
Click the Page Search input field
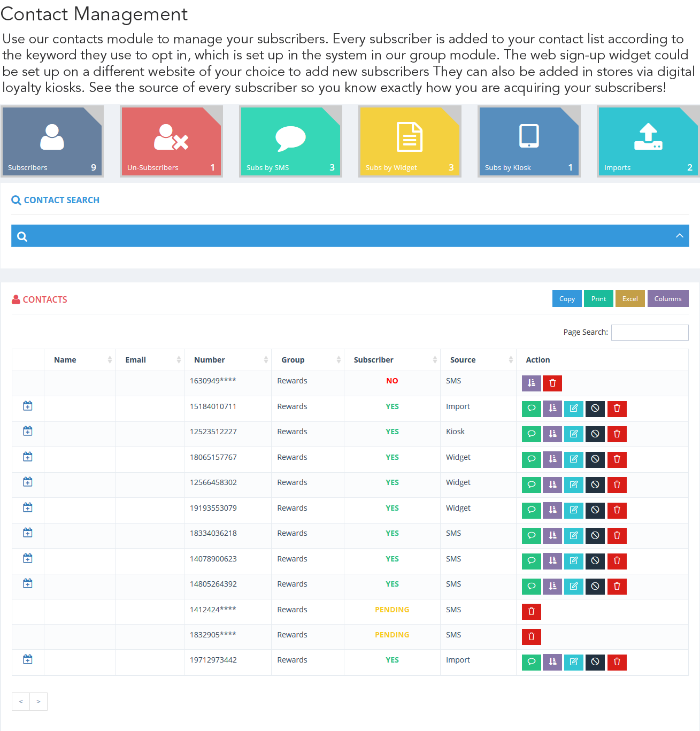point(649,333)
